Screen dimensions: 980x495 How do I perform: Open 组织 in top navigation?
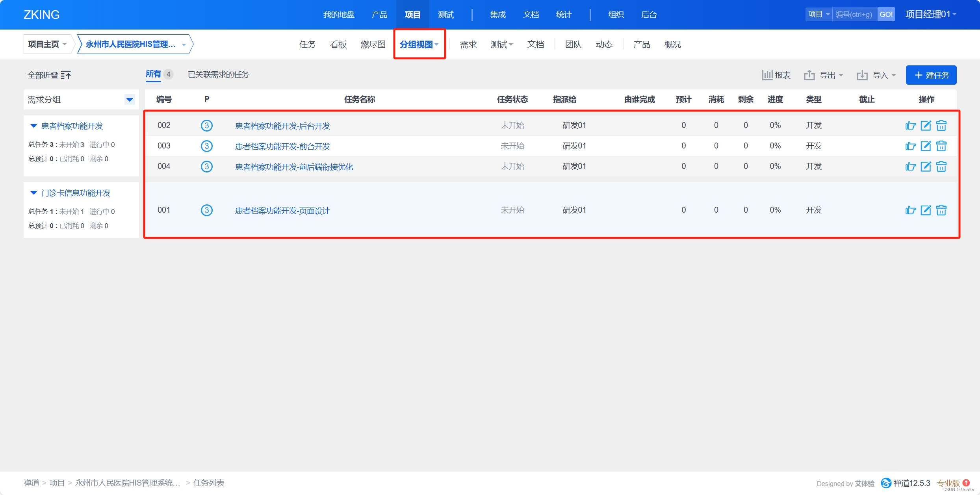[x=616, y=15]
